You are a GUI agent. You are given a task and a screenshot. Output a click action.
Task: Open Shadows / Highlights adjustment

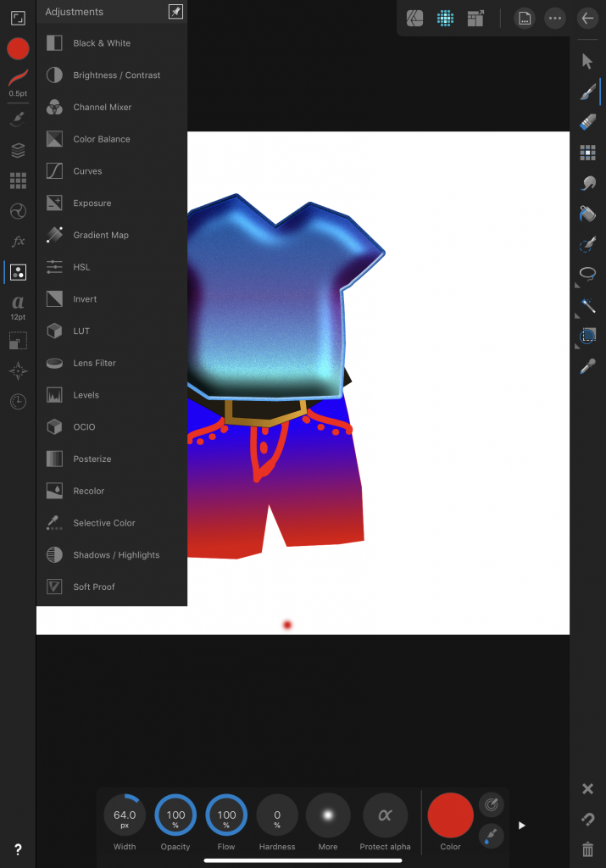point(112,555)
